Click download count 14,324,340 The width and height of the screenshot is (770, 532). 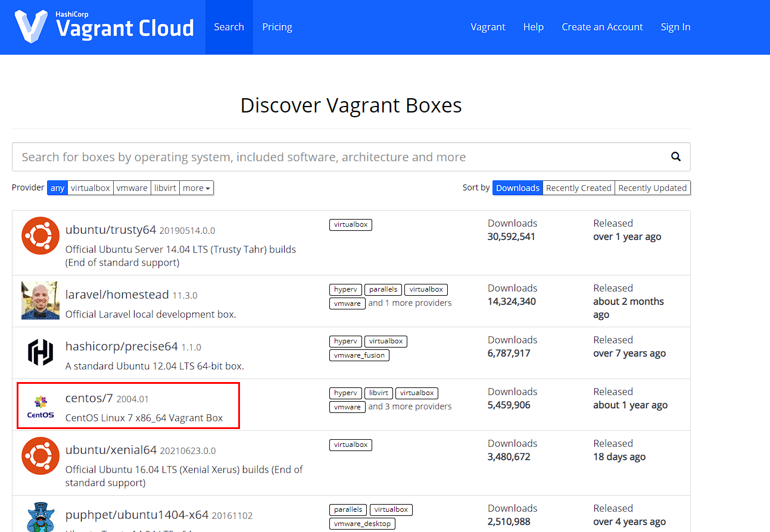(512, 301)
